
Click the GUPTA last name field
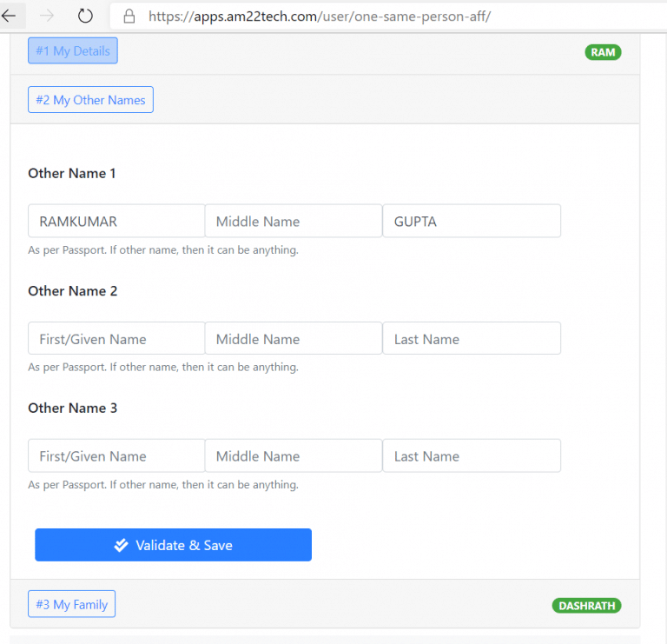pos(472,221)
